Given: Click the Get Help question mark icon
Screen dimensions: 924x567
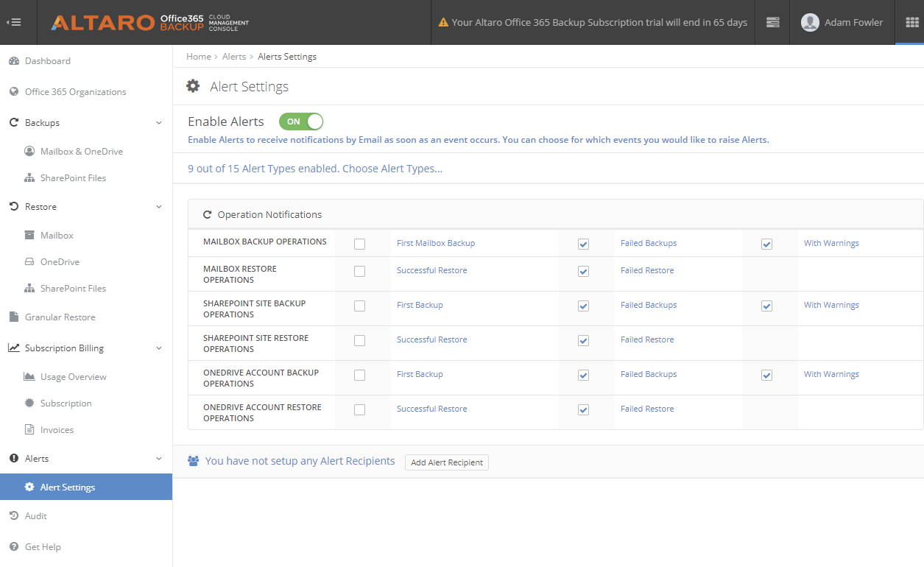Looking at the screenshot, I should pyautogui.click(x=13, y=547).
